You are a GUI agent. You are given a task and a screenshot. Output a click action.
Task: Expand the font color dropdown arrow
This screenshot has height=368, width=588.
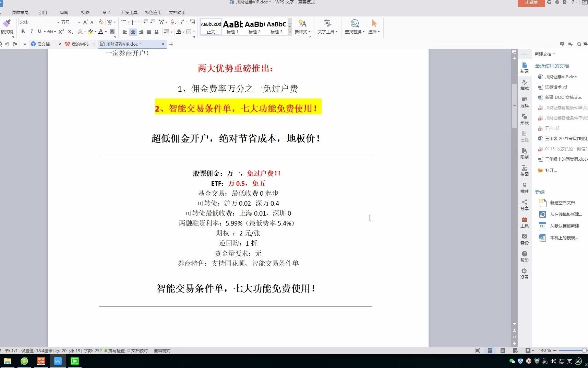(106, 32)
